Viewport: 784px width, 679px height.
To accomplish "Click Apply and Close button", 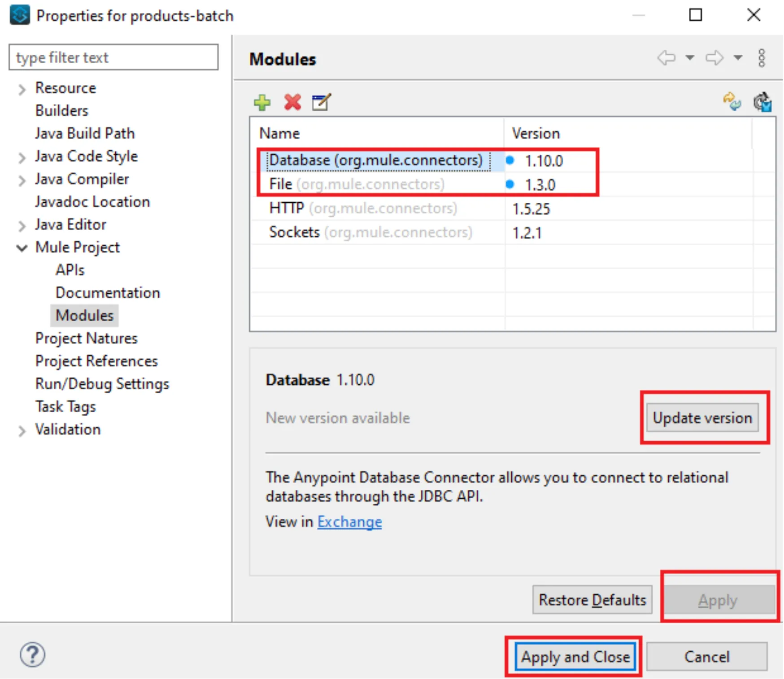I will [x=575, y=657].
